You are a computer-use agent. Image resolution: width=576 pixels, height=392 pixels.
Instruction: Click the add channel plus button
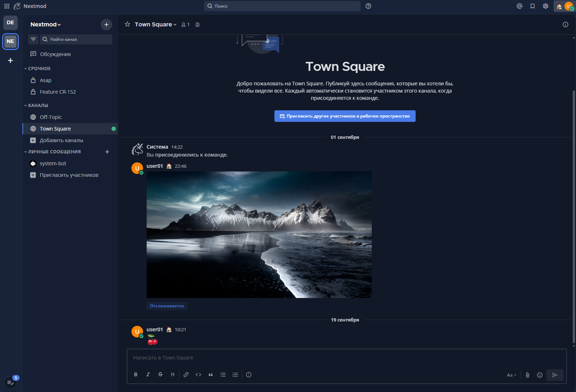[106, 25]
